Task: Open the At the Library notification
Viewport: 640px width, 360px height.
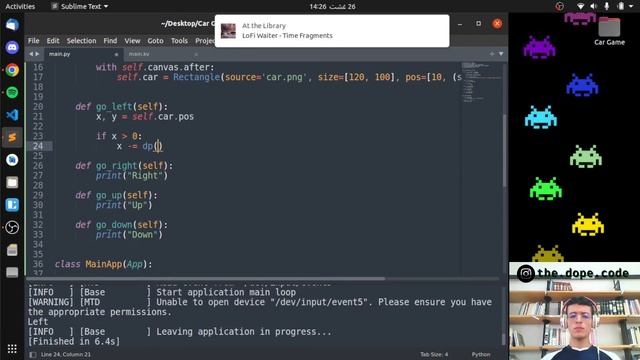Action: coord(332,31)
